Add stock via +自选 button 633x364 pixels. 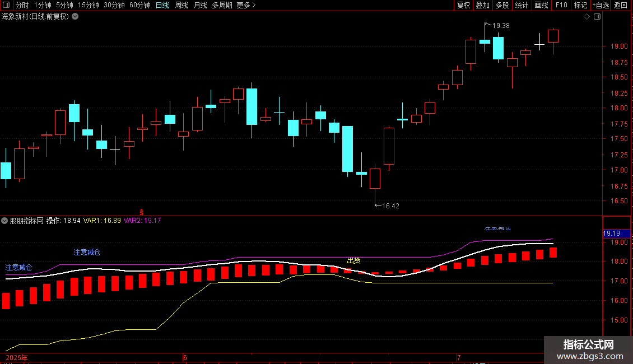[x=601, y=5]
